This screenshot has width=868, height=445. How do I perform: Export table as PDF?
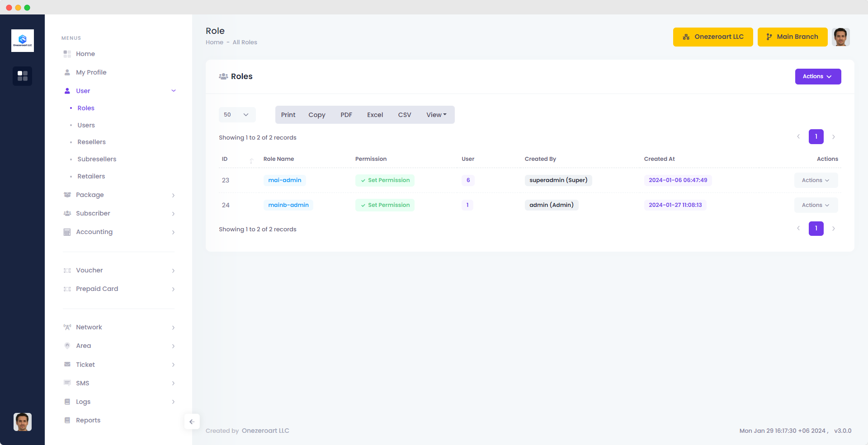(346, 115)
